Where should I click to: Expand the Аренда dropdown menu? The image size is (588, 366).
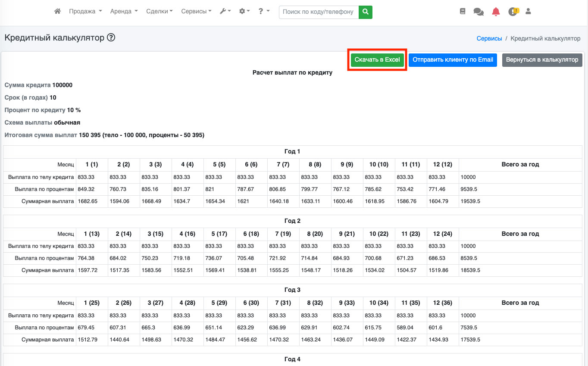click(124, 12)
